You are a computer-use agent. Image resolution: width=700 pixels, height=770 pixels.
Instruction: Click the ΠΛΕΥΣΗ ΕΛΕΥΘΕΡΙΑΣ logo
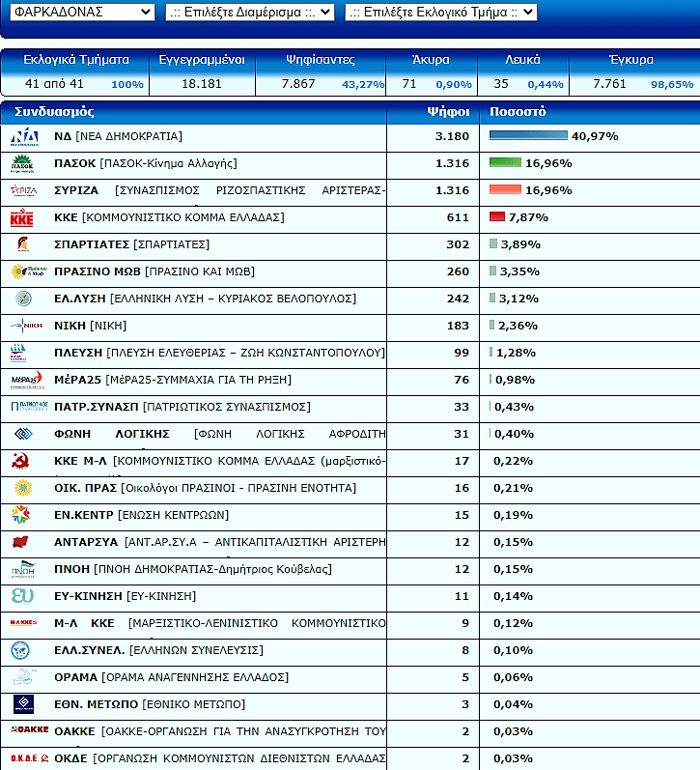pyautogui.click(x=20, y=353)
